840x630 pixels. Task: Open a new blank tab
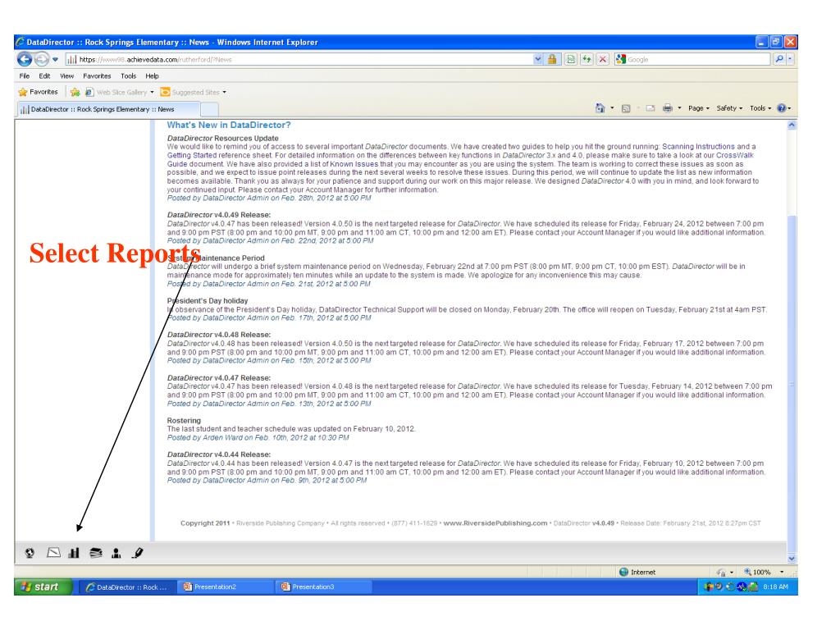209,109
